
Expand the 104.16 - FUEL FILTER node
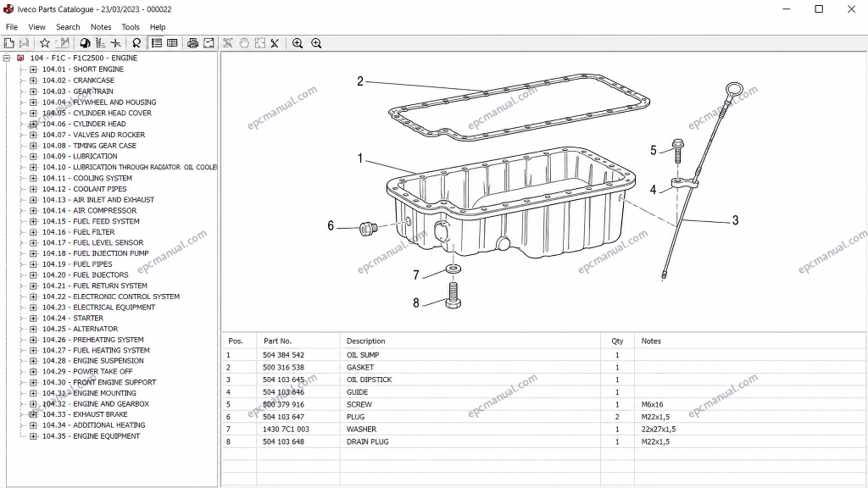click(33, 232)
